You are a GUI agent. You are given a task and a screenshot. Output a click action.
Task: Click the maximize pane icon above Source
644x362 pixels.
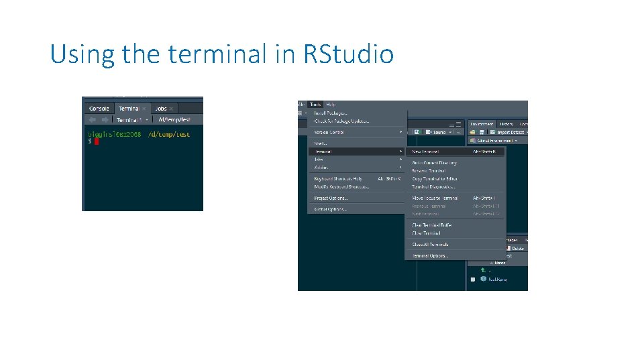[458, 123]
